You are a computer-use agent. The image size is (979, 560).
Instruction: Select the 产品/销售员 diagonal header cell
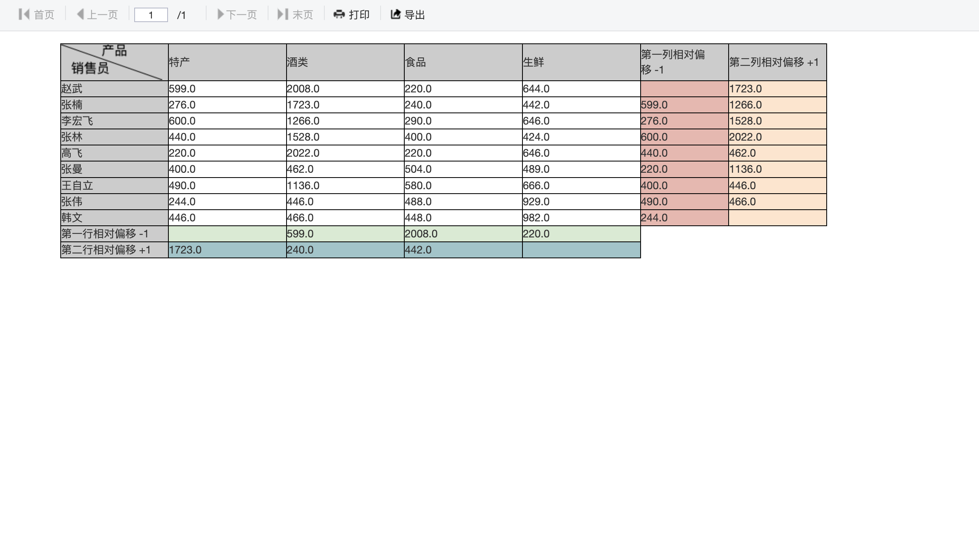tap(115, 62)
